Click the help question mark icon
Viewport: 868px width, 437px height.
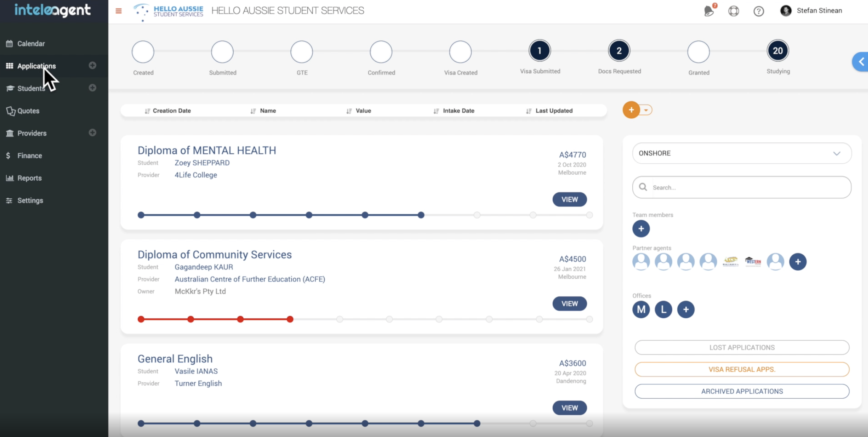(x=759, y=11)
